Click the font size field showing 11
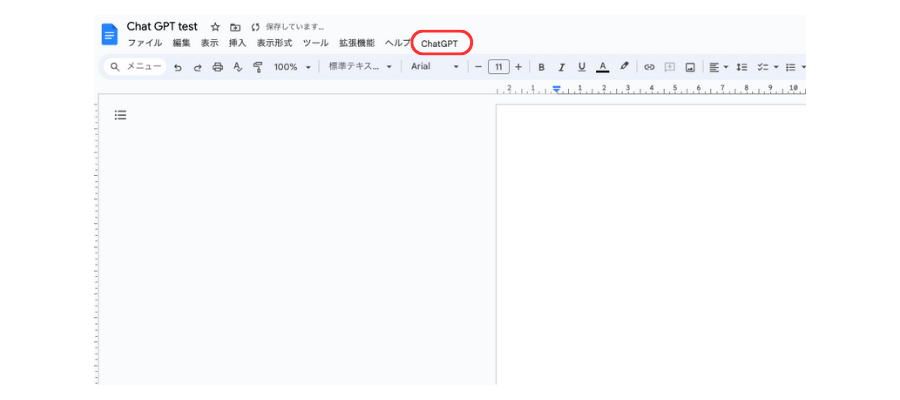The image size is (900, 400). [x=499, y=67]
